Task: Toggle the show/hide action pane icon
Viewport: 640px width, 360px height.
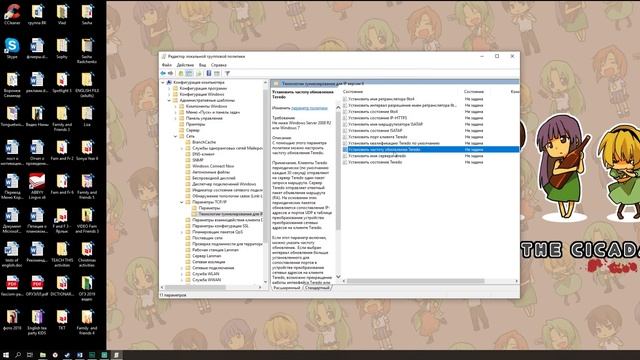Action: [217, 73]
